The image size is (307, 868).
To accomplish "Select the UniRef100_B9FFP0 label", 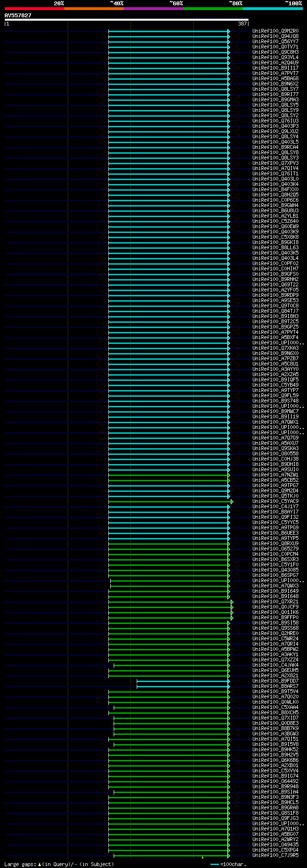I will click(x=275, y=618).
